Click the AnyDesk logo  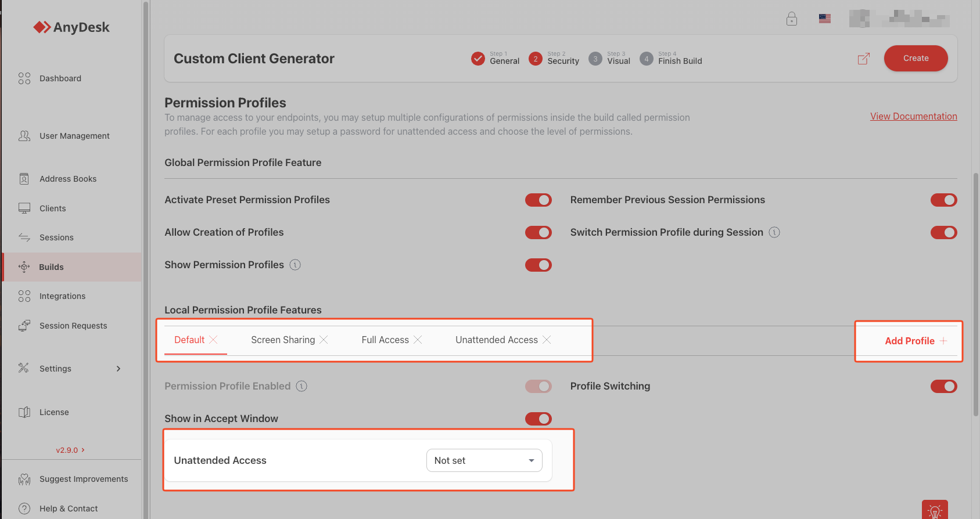point(71,27)
